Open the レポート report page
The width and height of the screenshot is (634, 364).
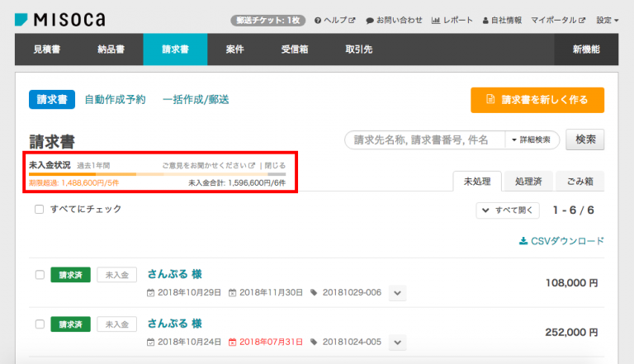[x=452, y=19]
